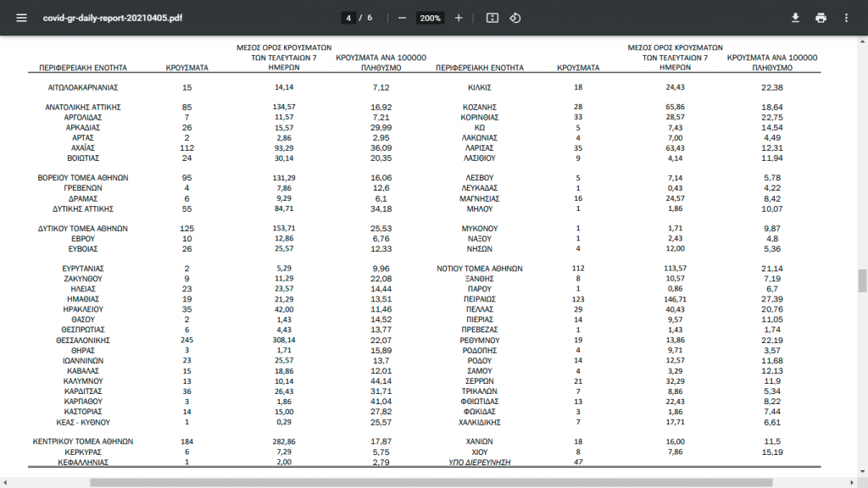Select the ΚΟΖΑΝΗΣ region name
The height and width of the screenshot is (488, 868).
480,108
